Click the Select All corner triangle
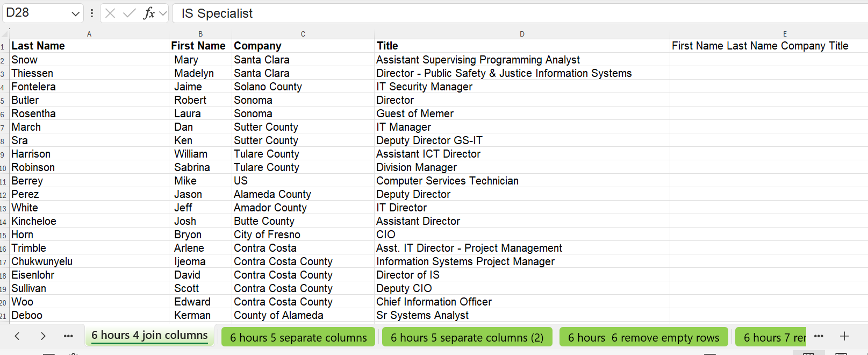The height and width of the screenshot is (355, 868). point(5,34)
